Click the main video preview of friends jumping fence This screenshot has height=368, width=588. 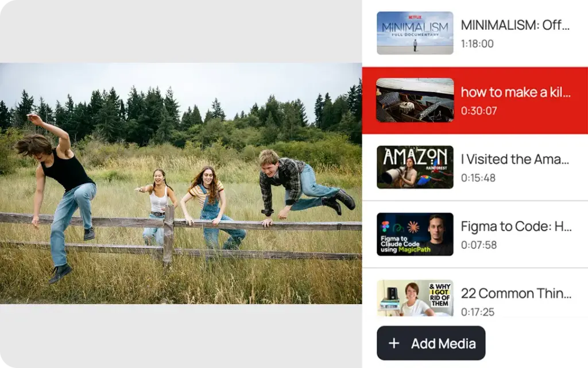[181, 183]
